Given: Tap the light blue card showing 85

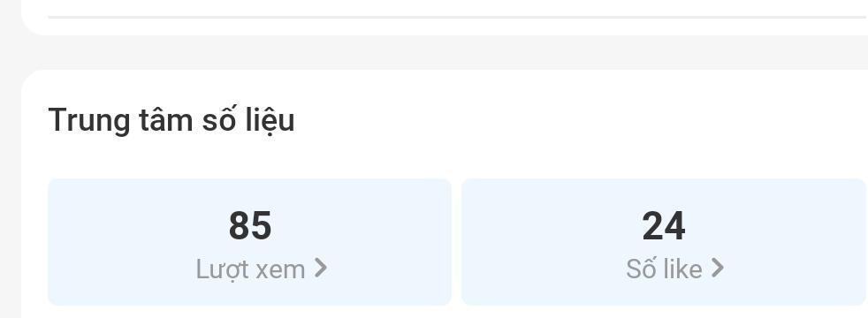Looking at the screenshot, I should 249,242.
